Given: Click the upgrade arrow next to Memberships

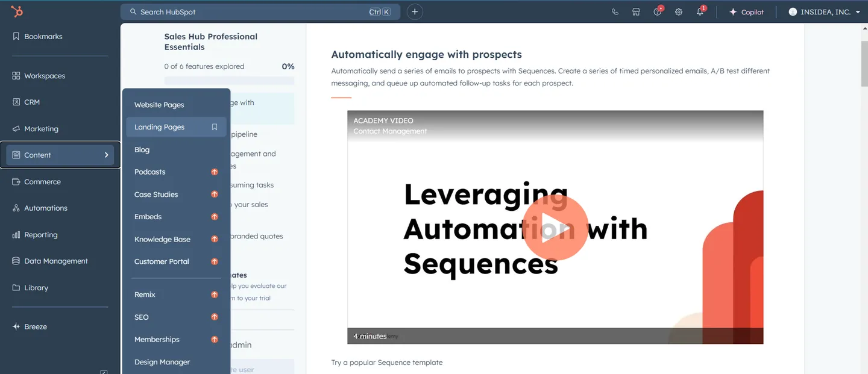Looking at the screenshot, I should click(215, 340).
